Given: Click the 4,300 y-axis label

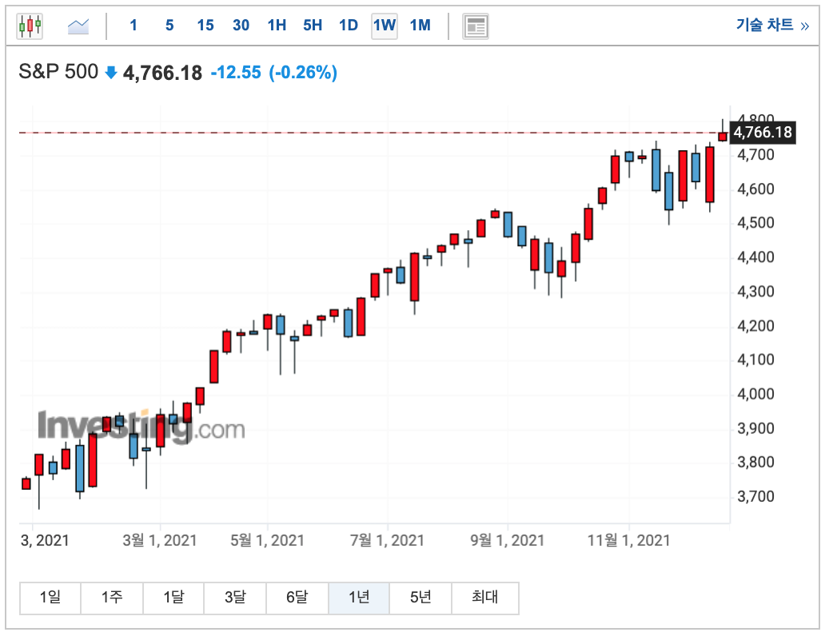Looking at the screenshot, I should pos(755,292).
